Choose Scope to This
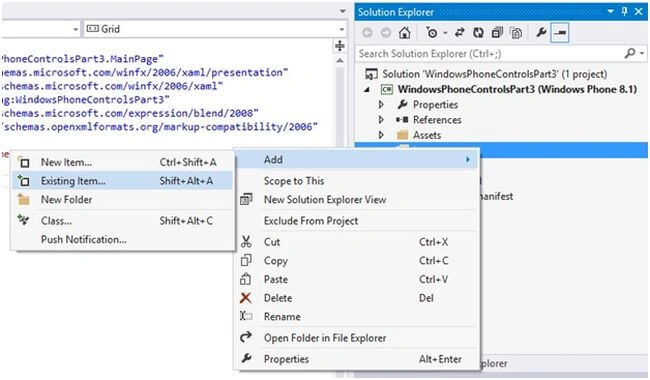650x380 pixels. [357, 181]
